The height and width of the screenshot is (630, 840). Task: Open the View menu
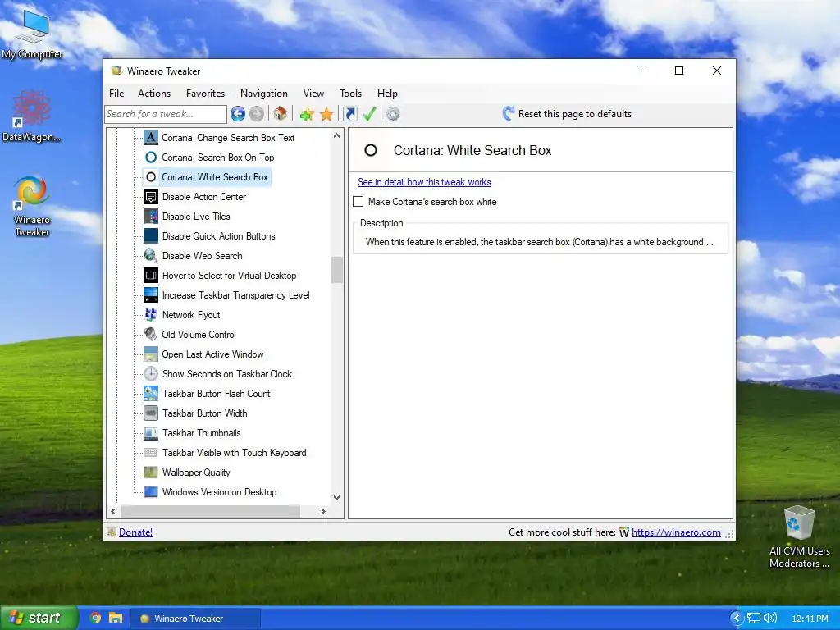313,94
